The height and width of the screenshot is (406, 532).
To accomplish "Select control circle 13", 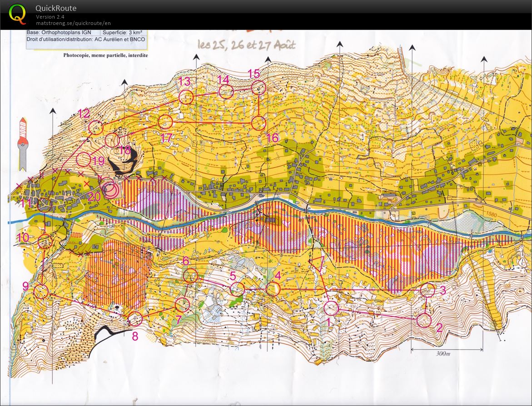I will [x=186, y=97].
